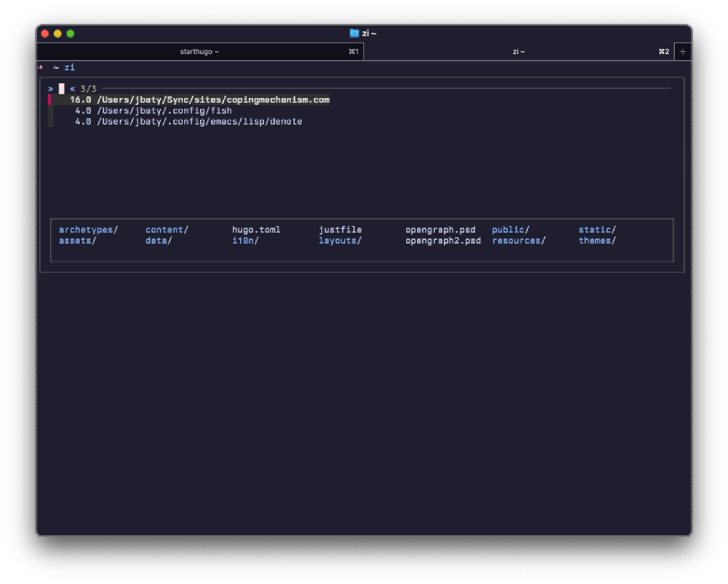The image size is (728, 584).
Task: Select the .config/fish directory entry
Action: pos(164,110)
